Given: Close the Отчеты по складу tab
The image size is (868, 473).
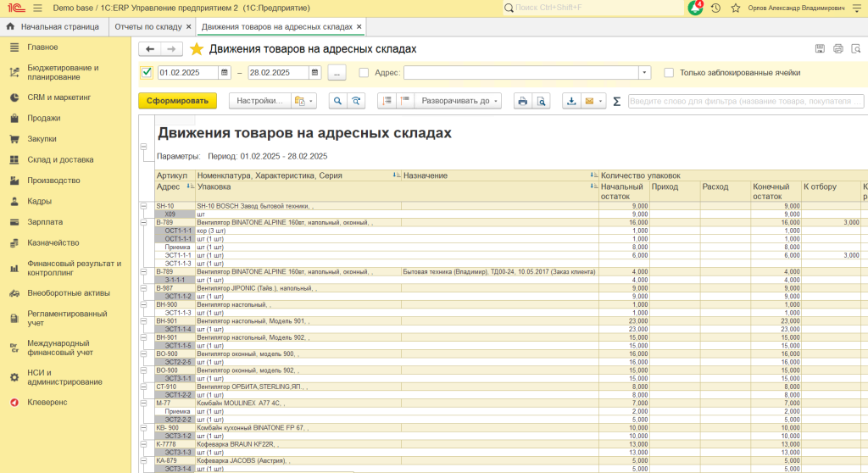Looking at the screenshot, I should (x=189, y=26).
